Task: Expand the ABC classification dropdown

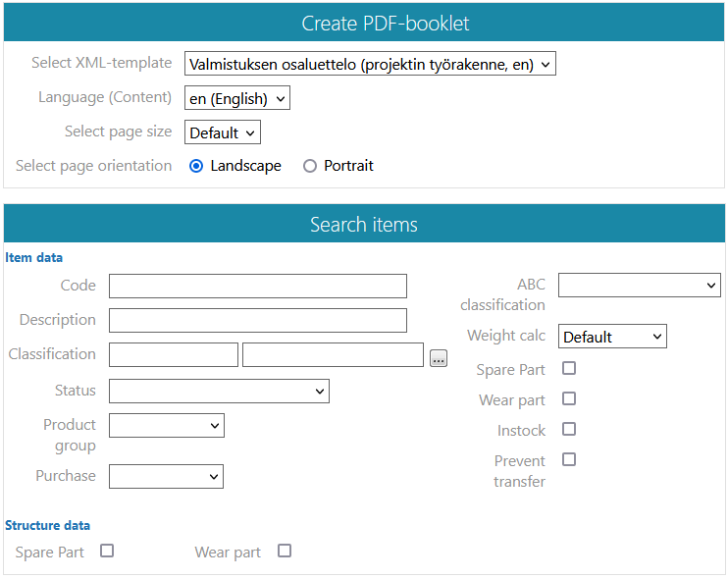Action: [x=639, y=286]
